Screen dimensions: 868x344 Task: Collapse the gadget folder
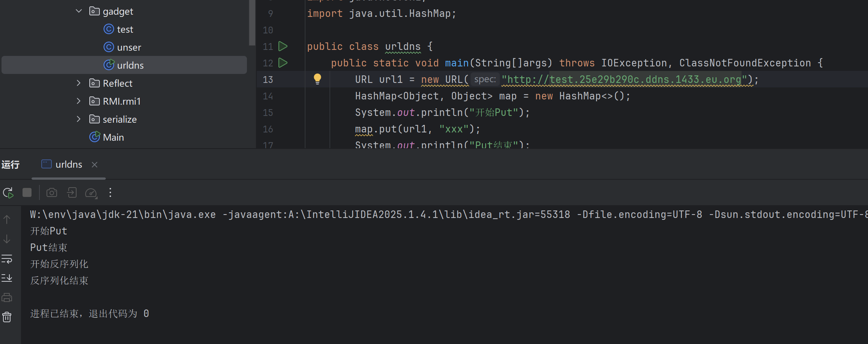click(79, 11)
